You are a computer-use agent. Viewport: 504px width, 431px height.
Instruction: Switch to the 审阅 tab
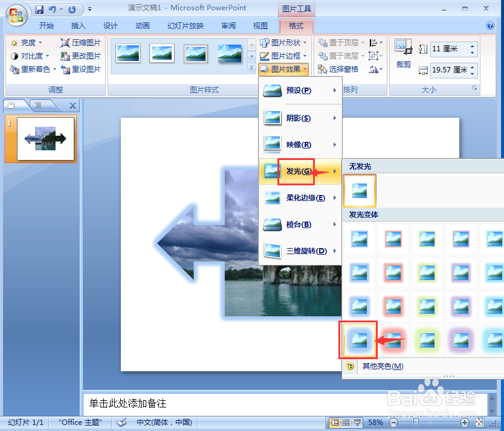[x=228, y=26]
